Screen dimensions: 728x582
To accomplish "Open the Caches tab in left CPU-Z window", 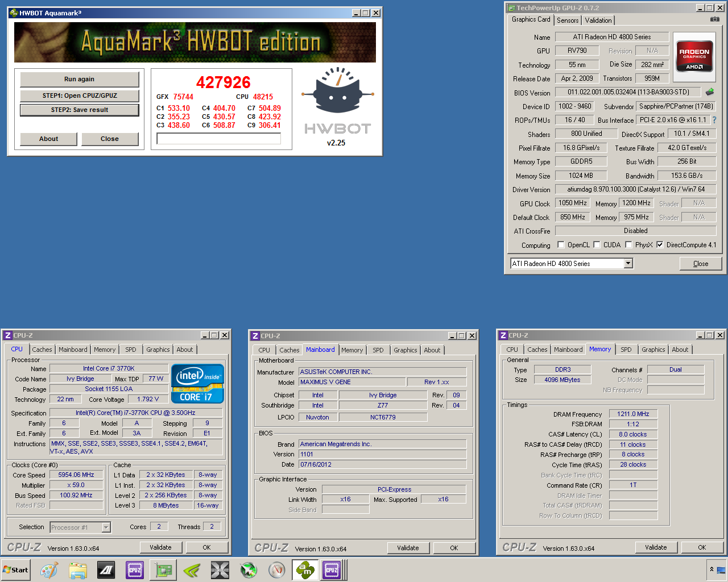I will (x=42, y=350).
